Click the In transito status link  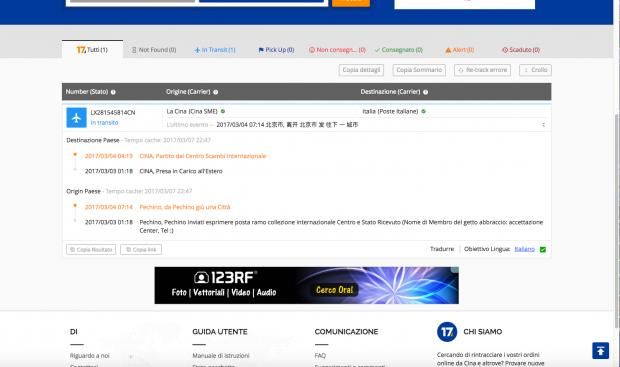click(104, 123)
